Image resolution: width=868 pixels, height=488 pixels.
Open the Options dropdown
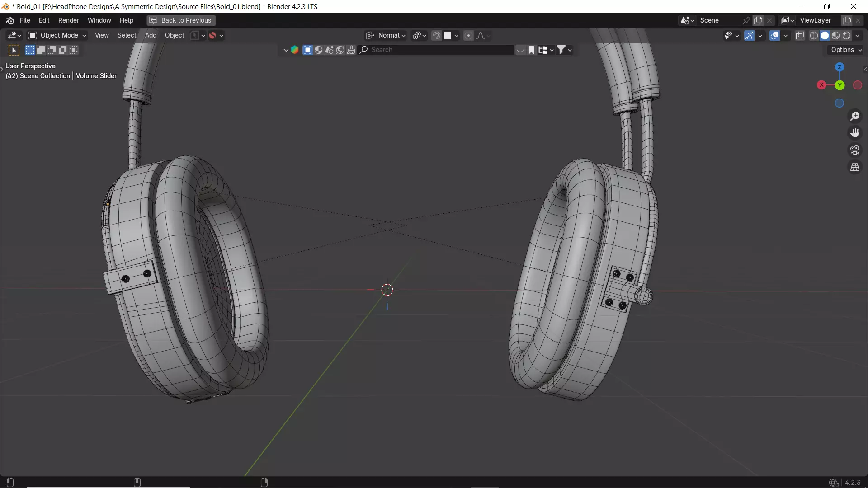pos(846,50)
